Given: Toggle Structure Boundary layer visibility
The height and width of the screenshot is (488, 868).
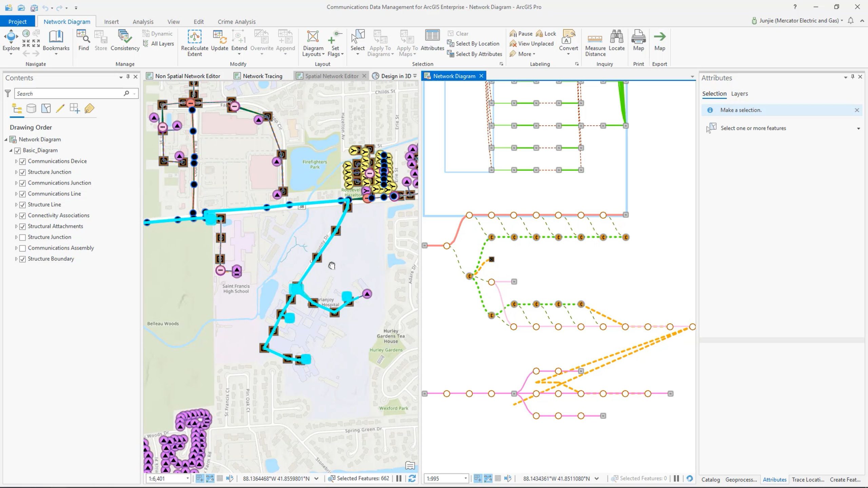Looking at the screenshot, I should (23, 259).
